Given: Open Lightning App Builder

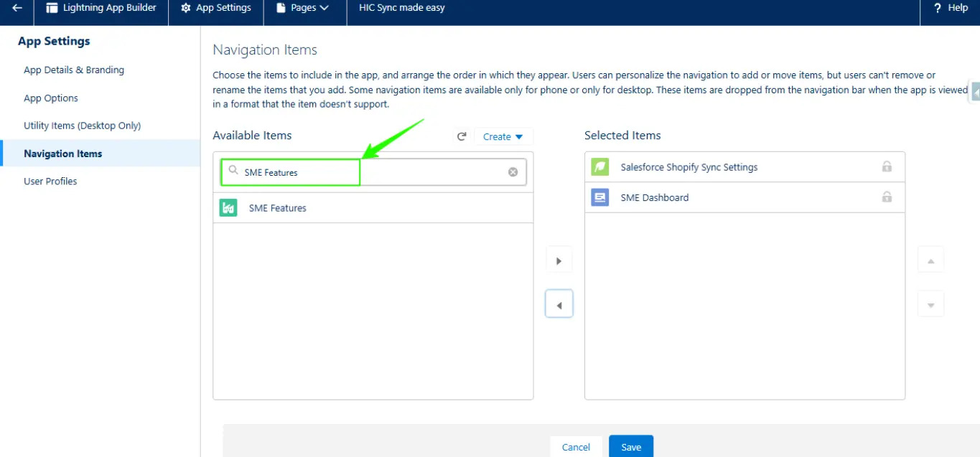Looking at the screenshot, I should point(101,8).
